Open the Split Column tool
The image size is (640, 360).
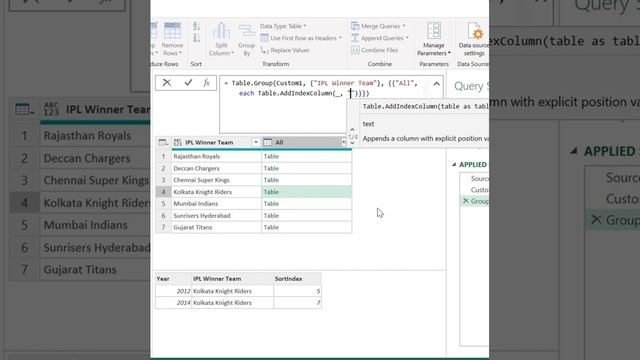(221, 40)
